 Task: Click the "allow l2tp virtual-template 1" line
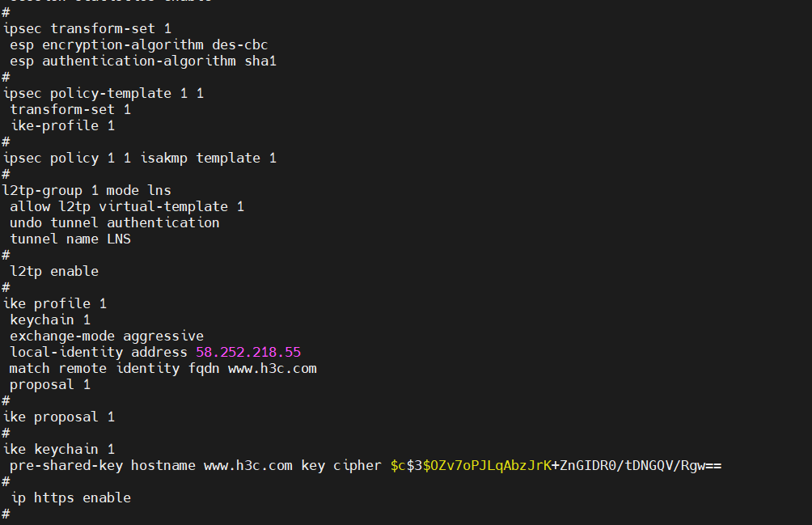coord(127,206)
